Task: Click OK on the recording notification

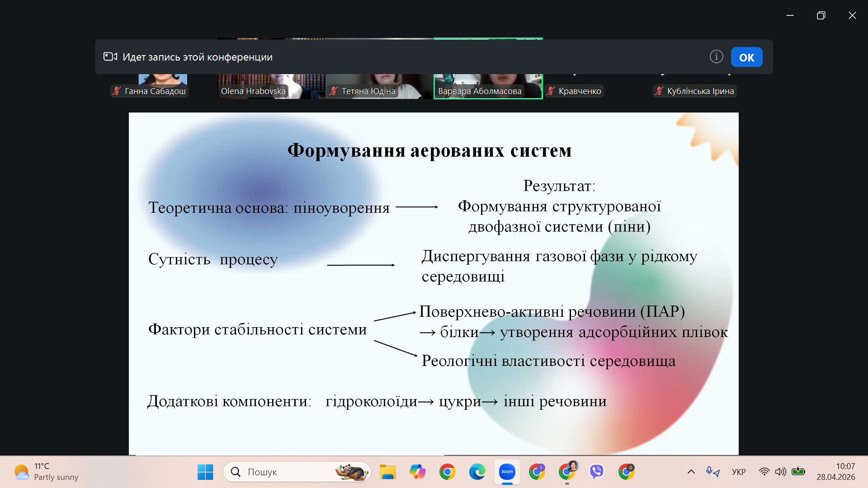Action: click(746, 57)
